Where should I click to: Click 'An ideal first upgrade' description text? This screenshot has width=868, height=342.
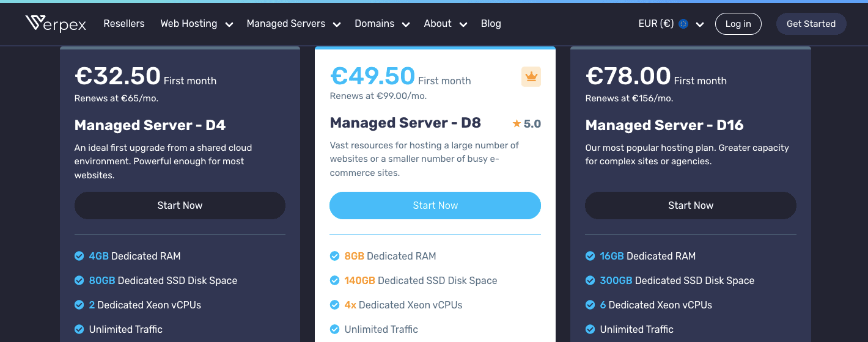click(163, 161)
